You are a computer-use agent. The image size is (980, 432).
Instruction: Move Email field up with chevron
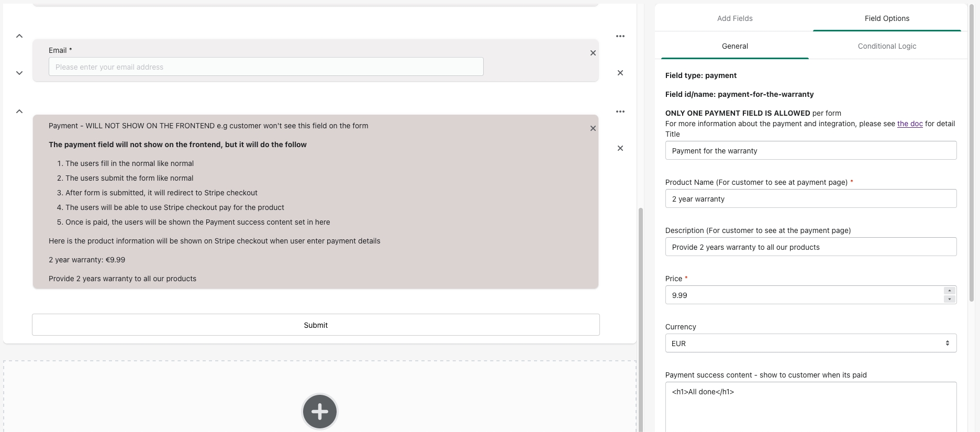click(19, 36)
